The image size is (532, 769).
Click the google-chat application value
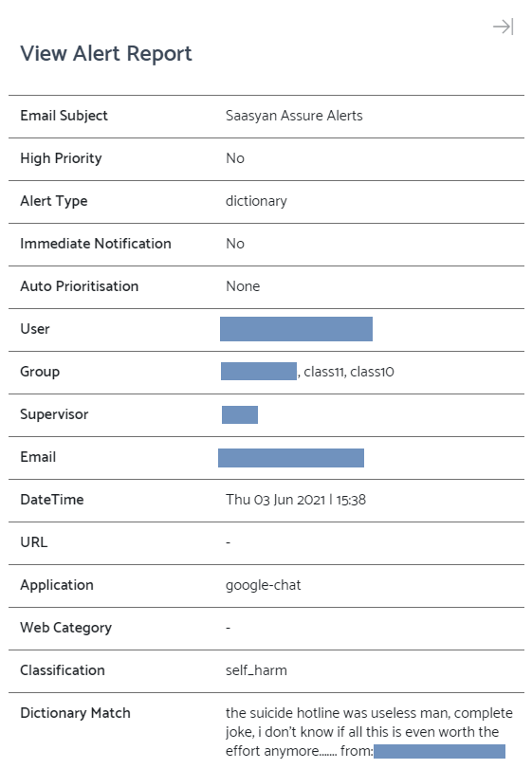[x=263, y=585]
